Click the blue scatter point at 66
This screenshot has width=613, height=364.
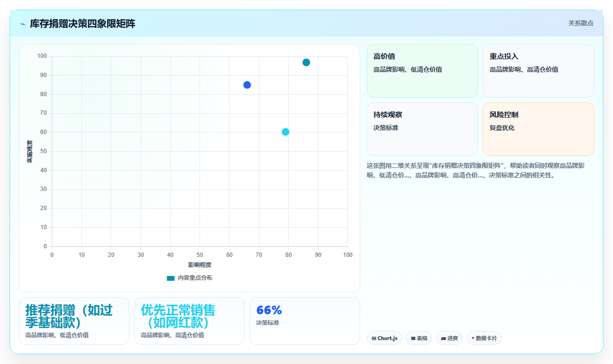pyautogui.click(x=247, y=85)
